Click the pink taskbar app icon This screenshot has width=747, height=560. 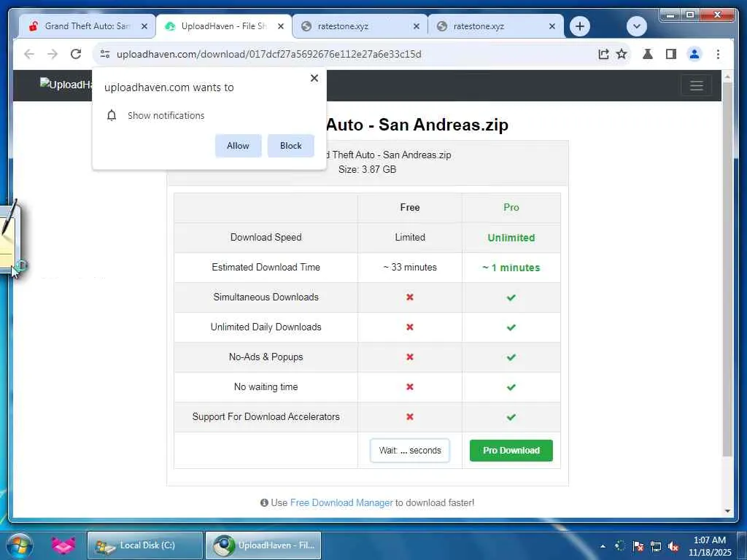[x=63, y=545]
